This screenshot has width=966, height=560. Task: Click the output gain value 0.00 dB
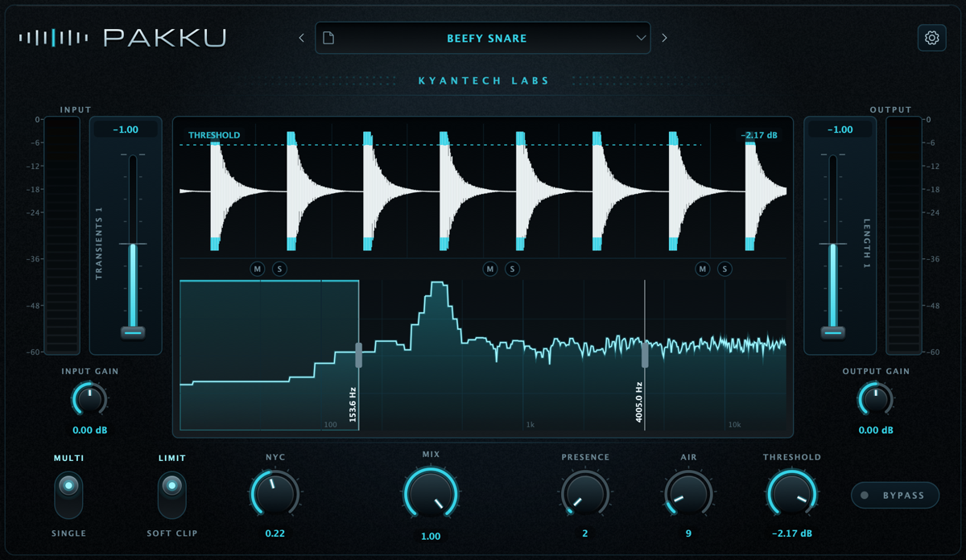click(876, 430)
